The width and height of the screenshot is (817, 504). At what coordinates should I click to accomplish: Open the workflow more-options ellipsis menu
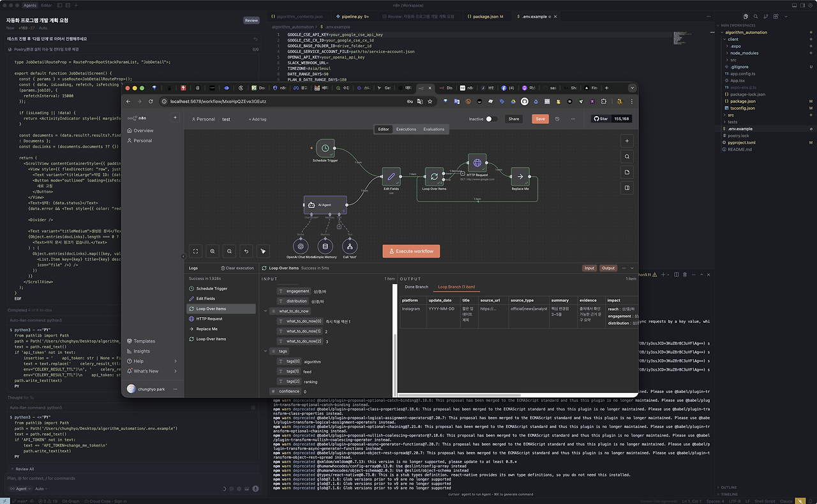coord(573,119)
